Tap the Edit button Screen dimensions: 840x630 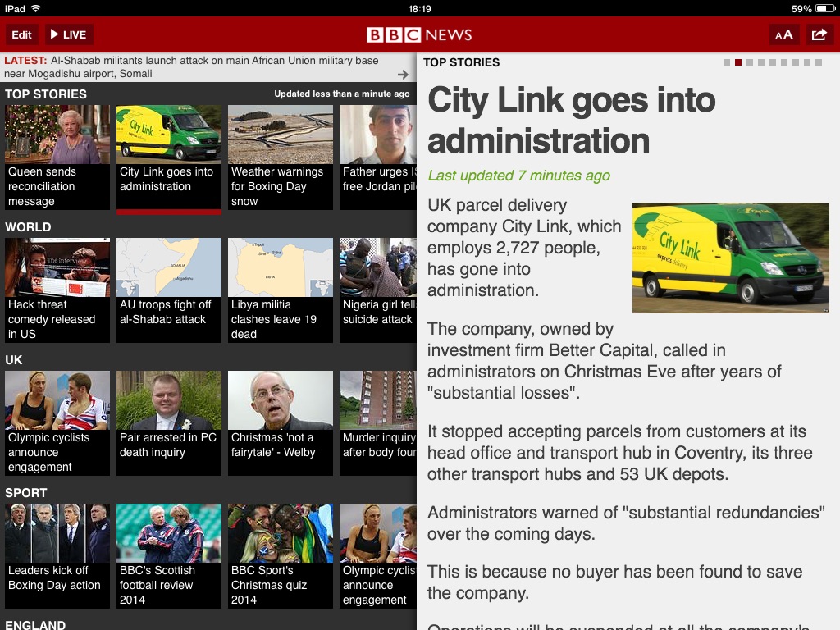click(x=22, y=34)
